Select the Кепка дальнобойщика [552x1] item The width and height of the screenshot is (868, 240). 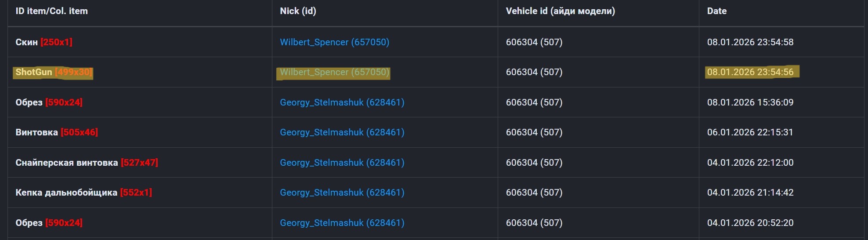[83, 193]
